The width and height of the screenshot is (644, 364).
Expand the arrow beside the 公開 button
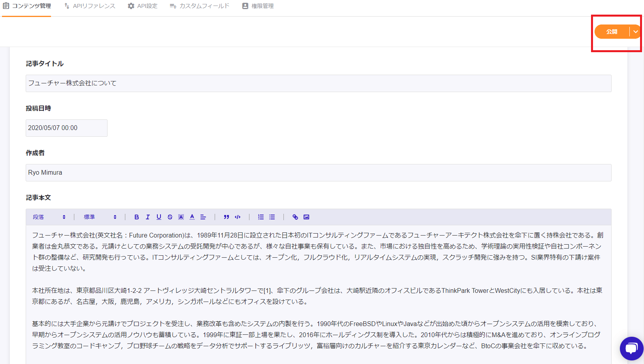(x=635, y=32)
